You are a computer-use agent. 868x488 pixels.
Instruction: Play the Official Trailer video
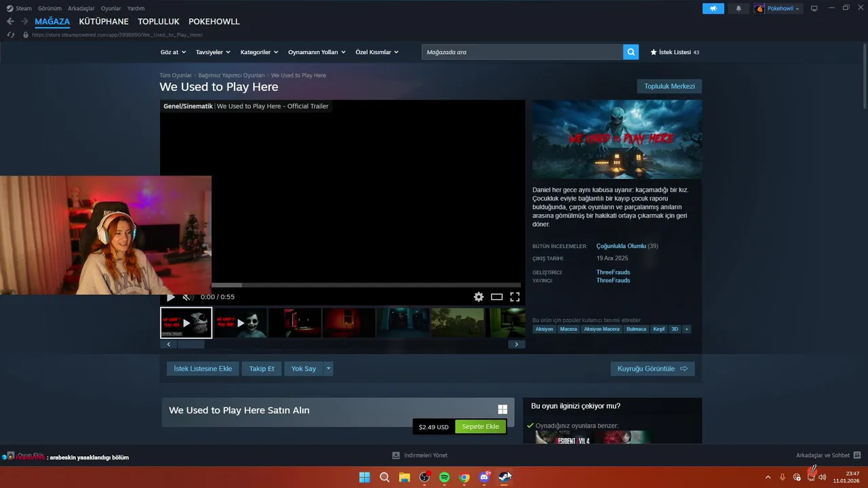(x=171, y=297)
